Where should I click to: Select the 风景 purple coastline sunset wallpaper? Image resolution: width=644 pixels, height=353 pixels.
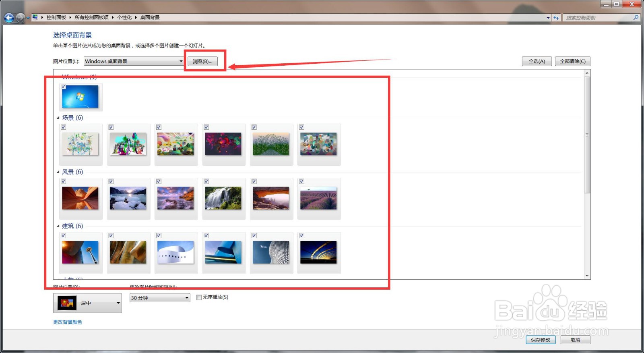(x=175, y=198)
